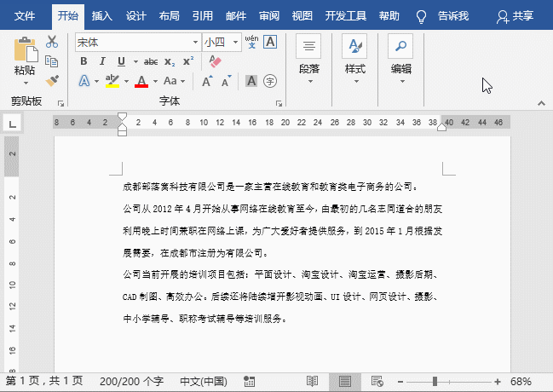Toggle Bold formatting
Screen dimensions: 553x392
click(x=84, y=61)
